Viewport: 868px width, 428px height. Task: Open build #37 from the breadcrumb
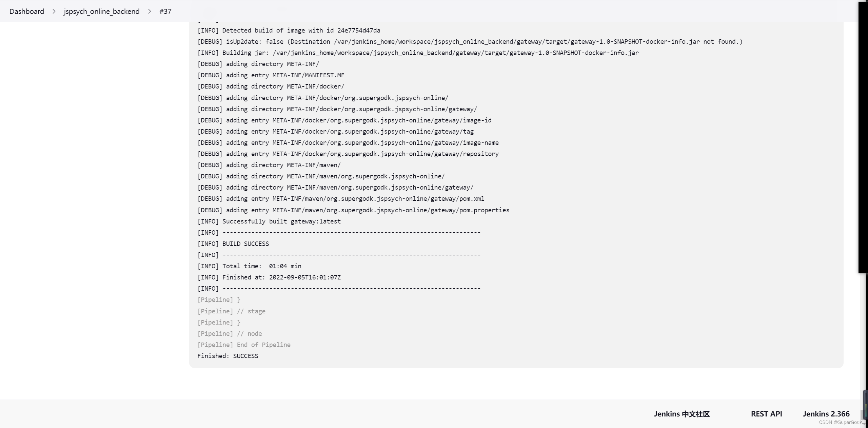pyautogui.click(x=165, y=11)
